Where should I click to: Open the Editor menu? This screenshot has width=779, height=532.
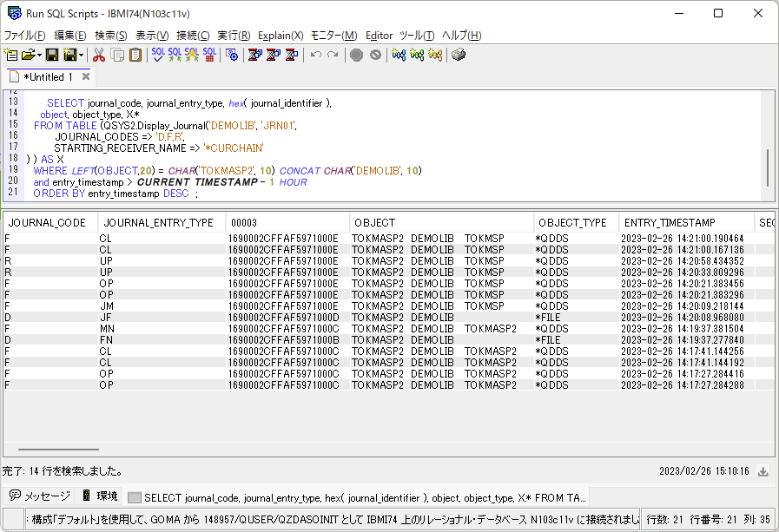[379, 36]
